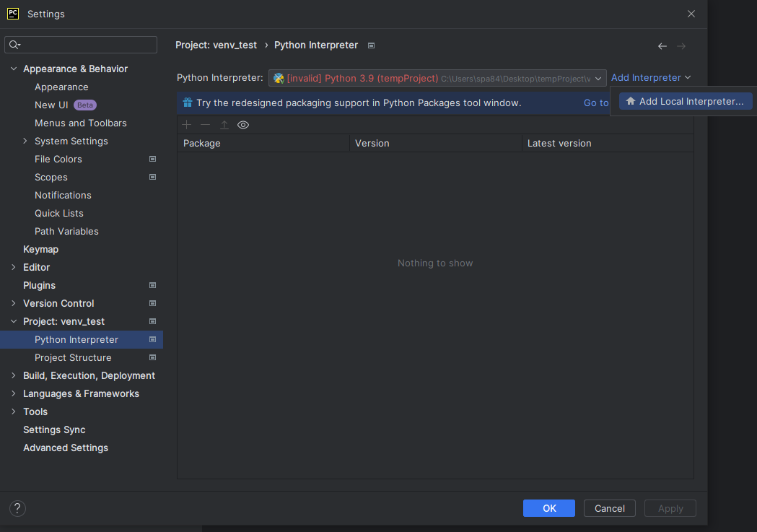Choose Add Local Interpreter... menu item
The width and height of the screenshot is (757, 532).
click(686, 101)
